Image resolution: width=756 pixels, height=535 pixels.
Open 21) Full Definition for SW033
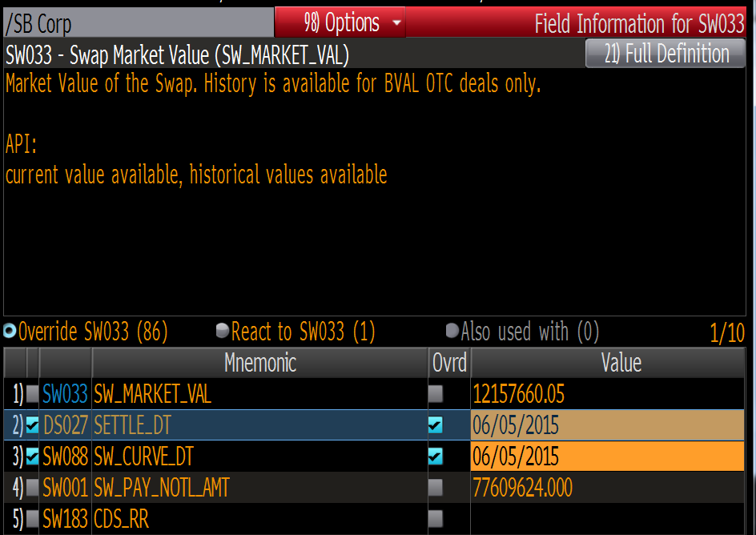pos(665,53)
